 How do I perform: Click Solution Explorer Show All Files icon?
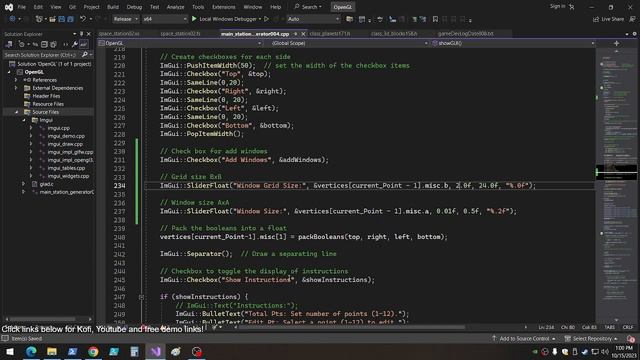53,44
